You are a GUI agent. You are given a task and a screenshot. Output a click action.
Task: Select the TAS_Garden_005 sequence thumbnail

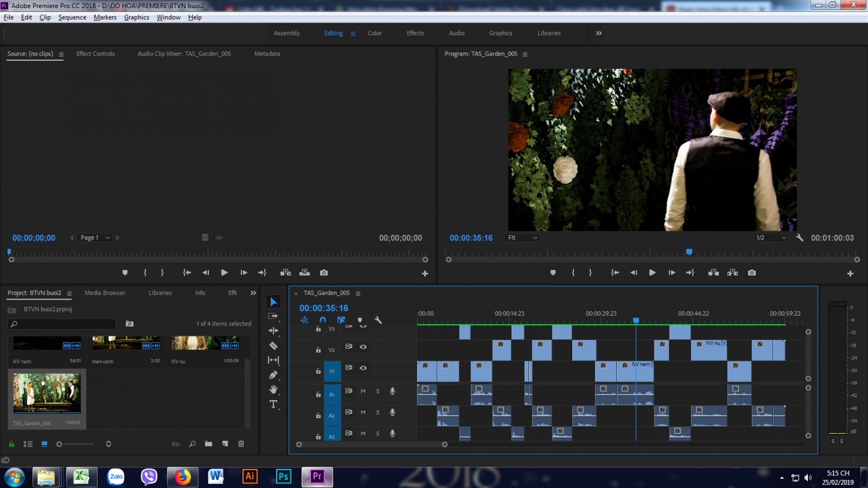[47, 394]
